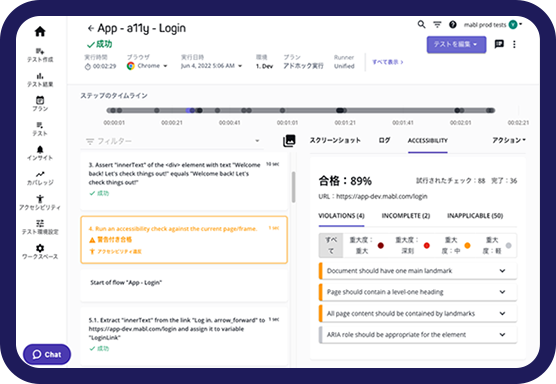Image resolution: width=556 pixels, height=384 pixels.
Task: Expand ARIA role should be appropriate row
Action: tap(418, 335)
